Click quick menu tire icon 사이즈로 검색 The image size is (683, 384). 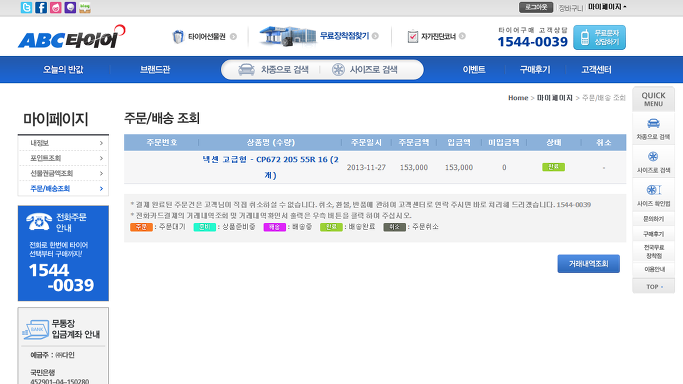[653, 156]
